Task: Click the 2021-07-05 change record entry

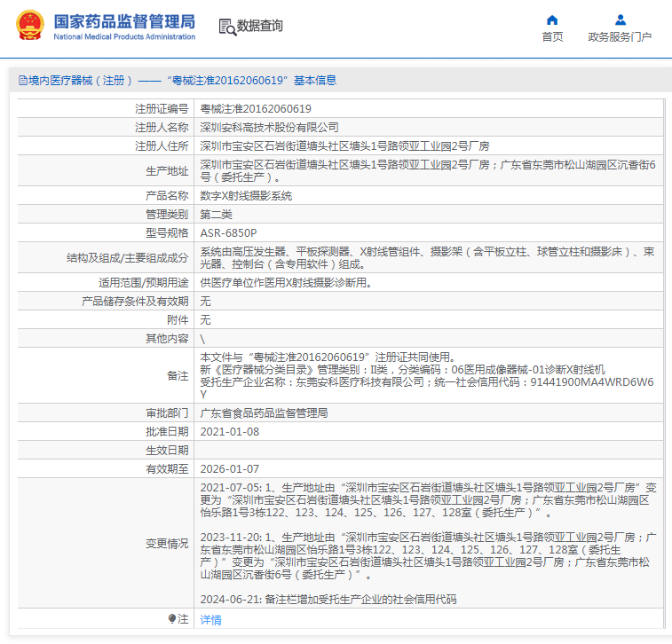Action: [428, 500]
